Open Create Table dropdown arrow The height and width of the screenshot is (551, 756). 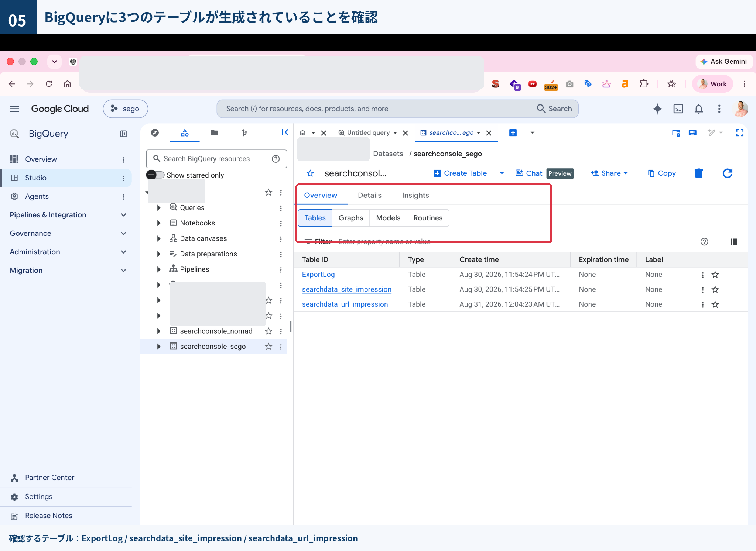pos(502,173)
